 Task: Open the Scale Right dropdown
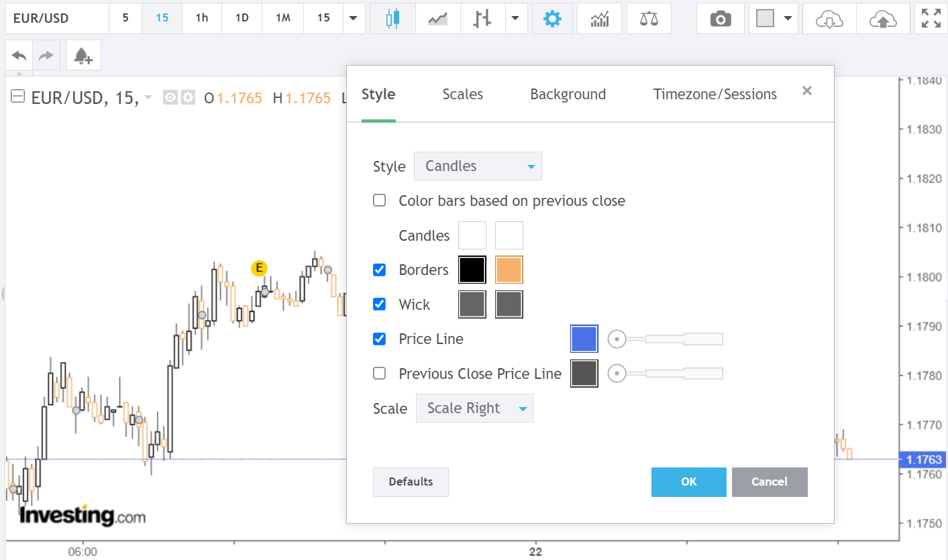pos(474,408)
